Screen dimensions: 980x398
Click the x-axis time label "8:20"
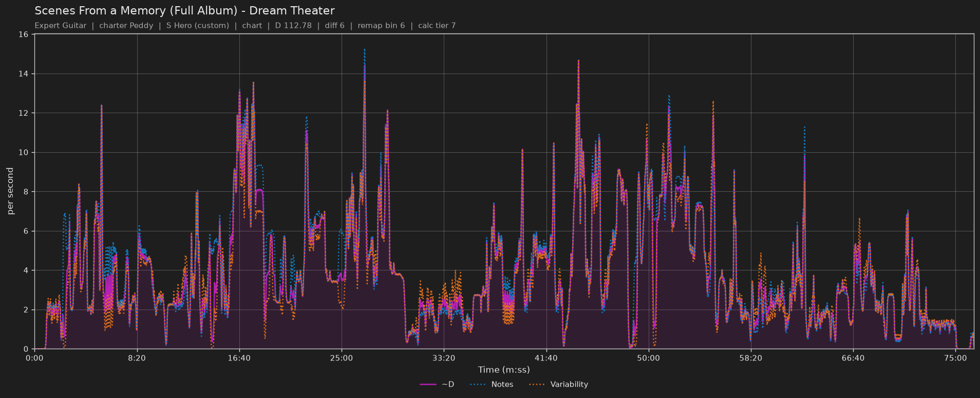[x=137, y=358]
